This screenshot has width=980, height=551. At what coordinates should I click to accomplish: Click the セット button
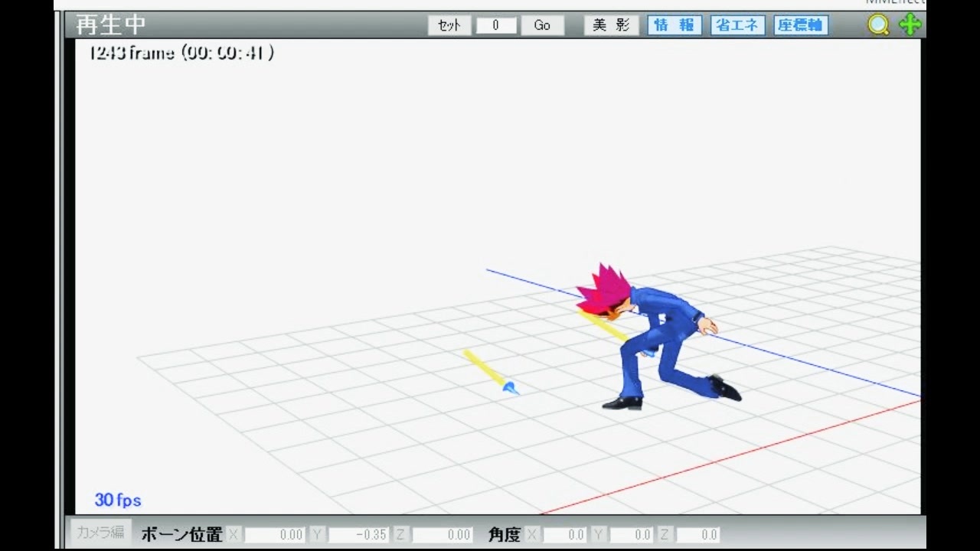coord(449,25)
